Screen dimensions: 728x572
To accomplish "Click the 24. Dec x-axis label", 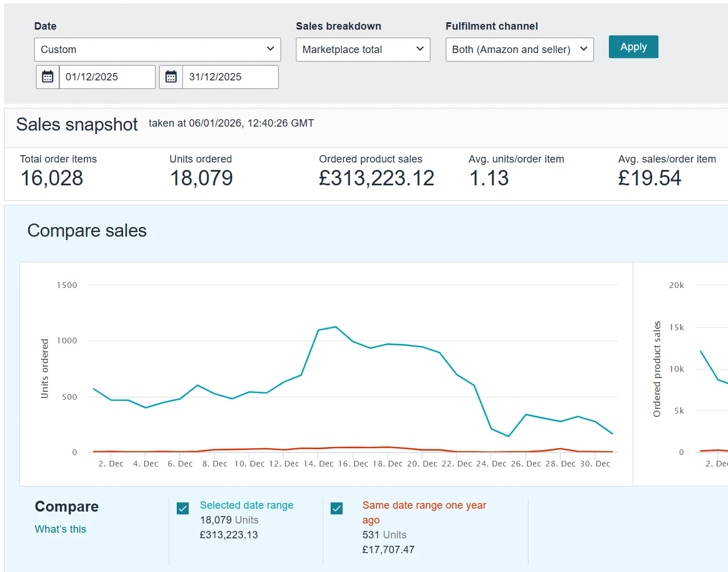I will click(491, 464).
